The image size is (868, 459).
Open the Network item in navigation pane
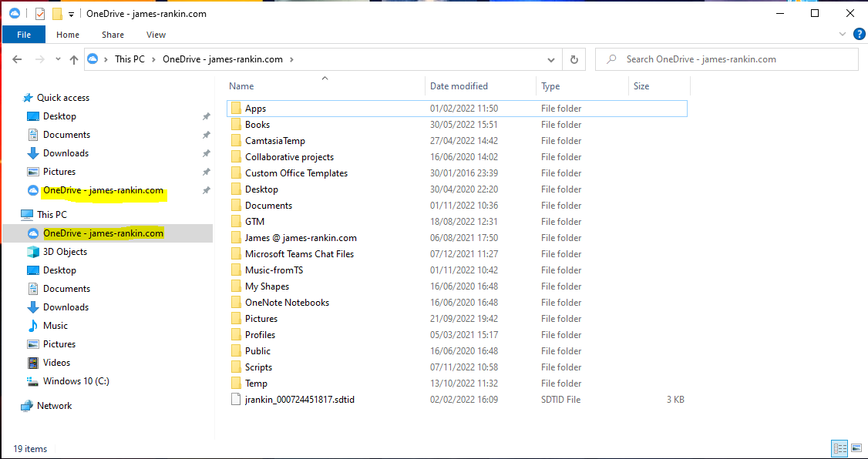[x=54, y=406]
